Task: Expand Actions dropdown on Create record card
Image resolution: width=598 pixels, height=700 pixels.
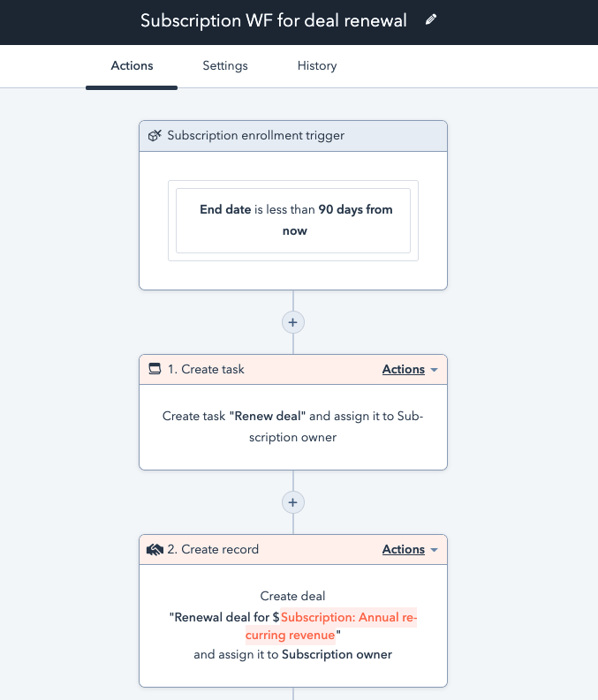Action: [x=410, y=550]
